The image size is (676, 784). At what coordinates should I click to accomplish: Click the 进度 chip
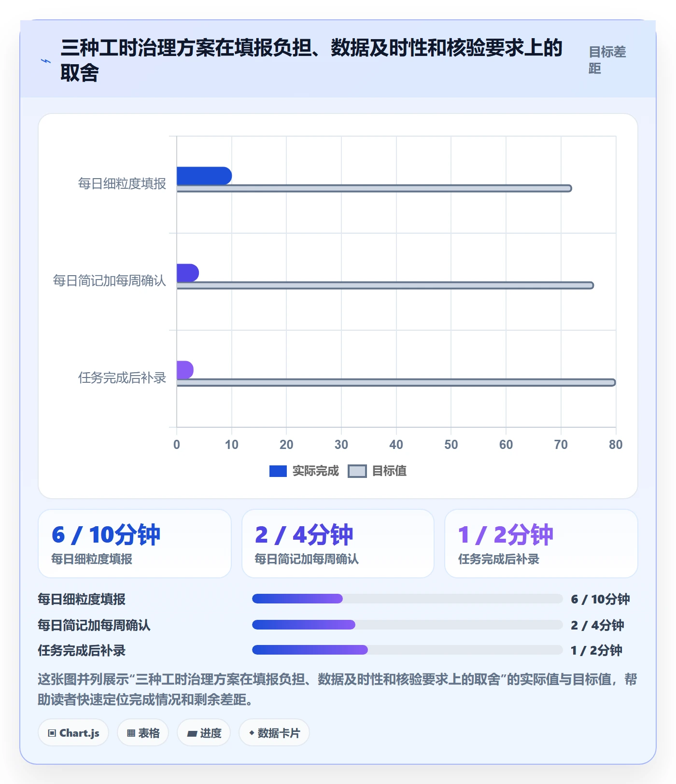204,733
